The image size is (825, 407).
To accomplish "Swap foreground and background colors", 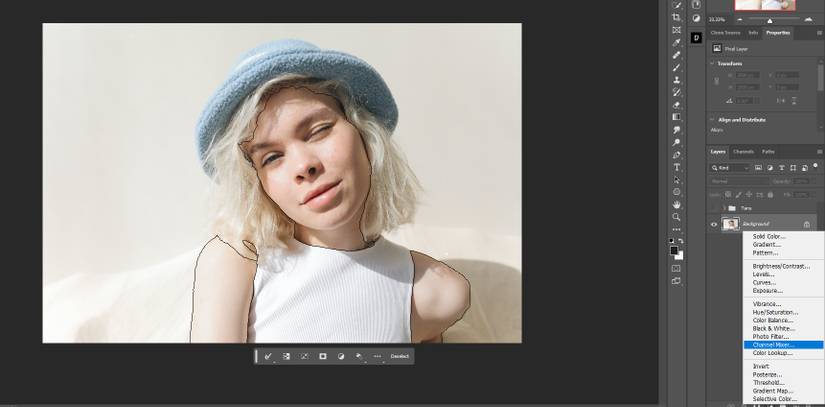I will coord(681,240).
